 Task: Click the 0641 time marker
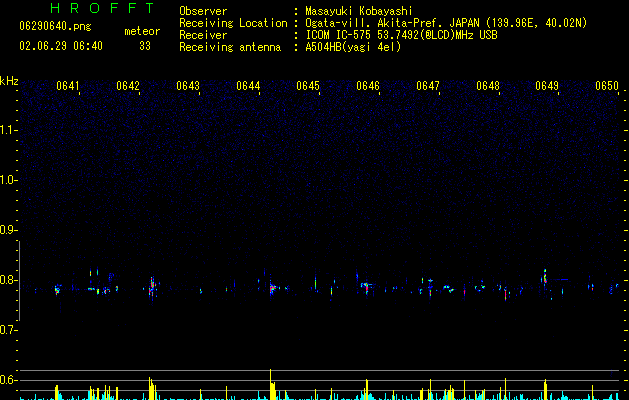[x=68, y=86]
